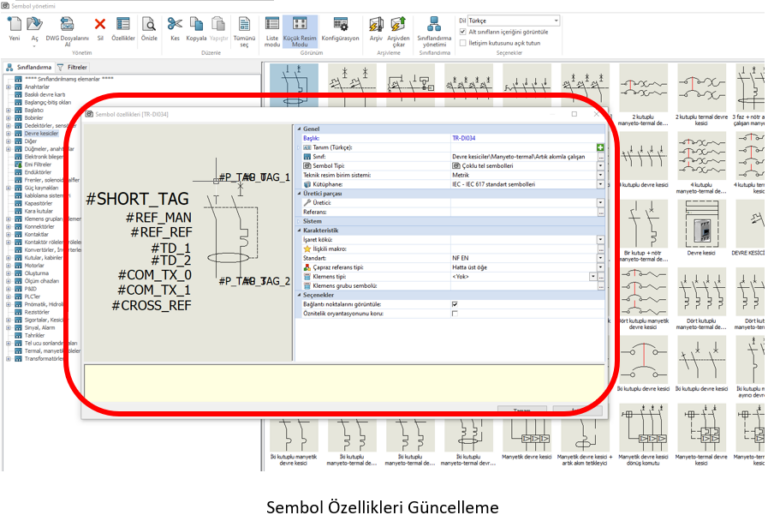768x521 pixels.
Task: Open the Özellikler properties icon
Action: [x=124, y=24]
